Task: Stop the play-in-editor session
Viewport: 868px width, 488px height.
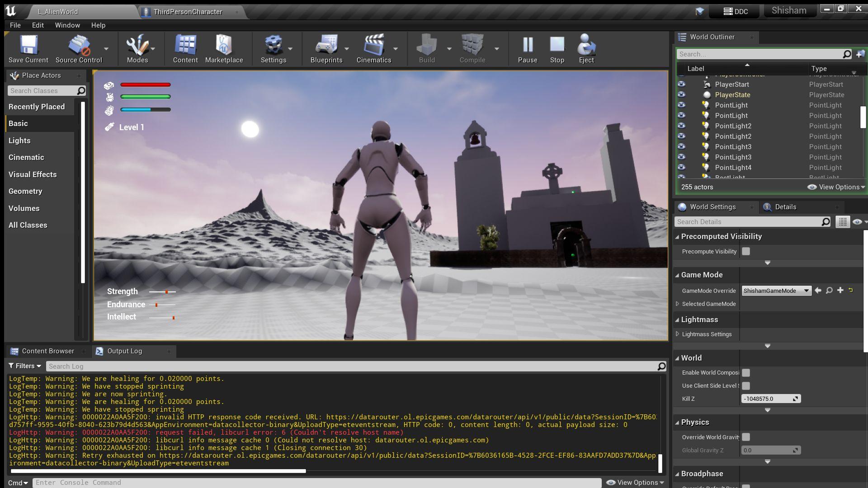Action: pos(557,46)
